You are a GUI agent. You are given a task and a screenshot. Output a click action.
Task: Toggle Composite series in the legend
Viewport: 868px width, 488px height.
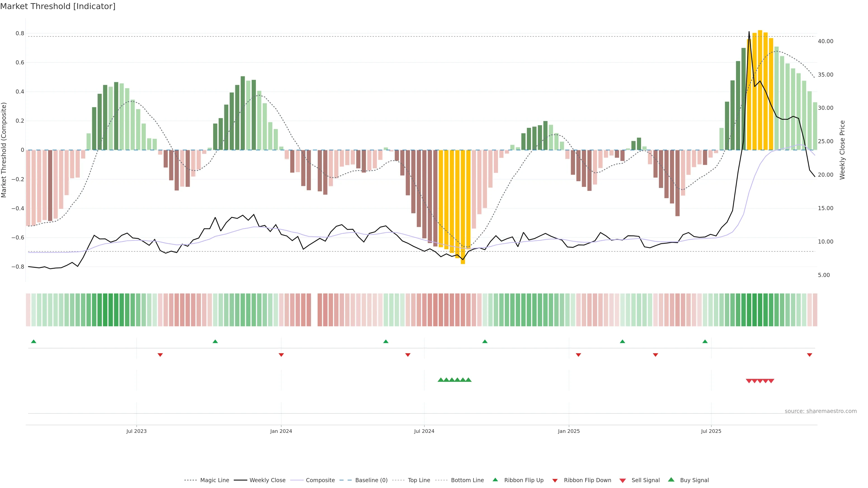320,480
